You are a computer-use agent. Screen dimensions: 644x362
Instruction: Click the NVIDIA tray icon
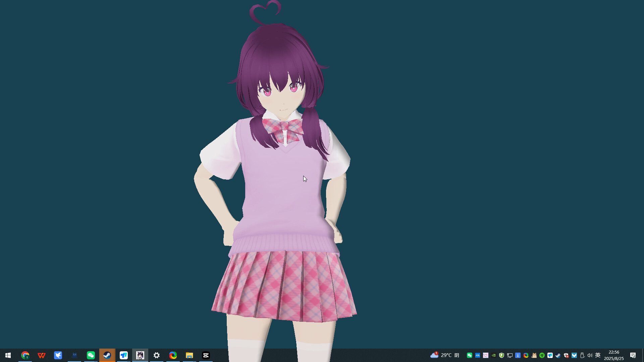pyautogui.click(x=494, y=355)
